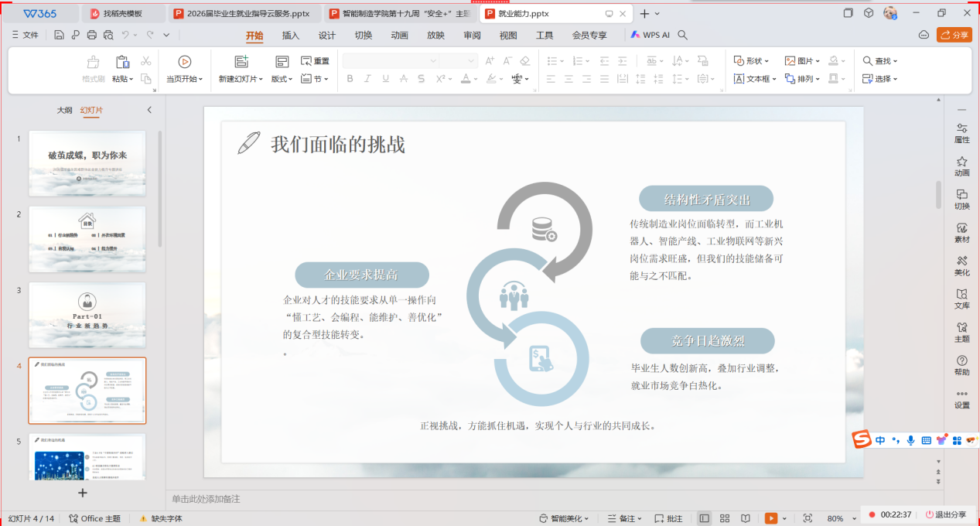Click the 退出分享 exit sharing button

pos(945,514)
